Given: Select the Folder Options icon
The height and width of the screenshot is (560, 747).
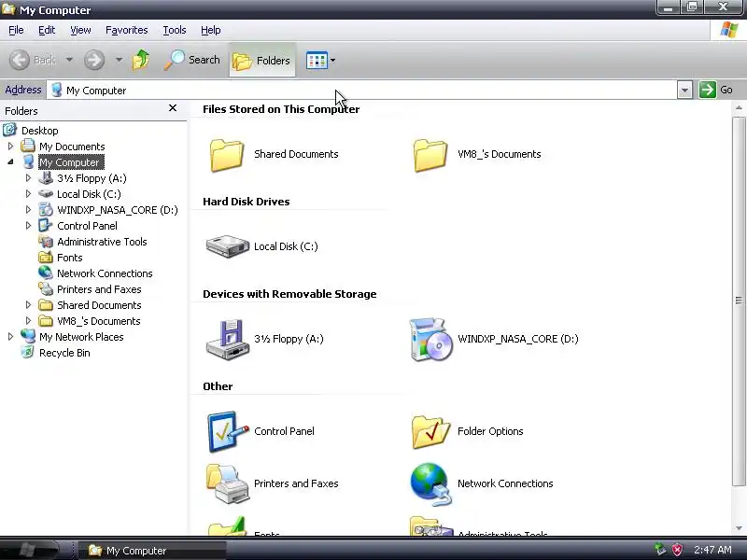Looking at the screenshot, I should (x=430, y=432).
